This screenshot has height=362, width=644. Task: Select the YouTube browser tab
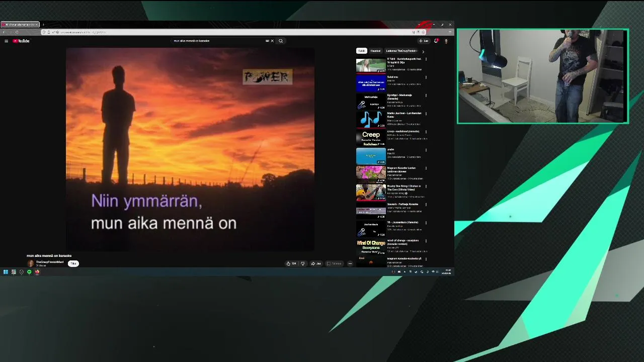coord(20,25)
